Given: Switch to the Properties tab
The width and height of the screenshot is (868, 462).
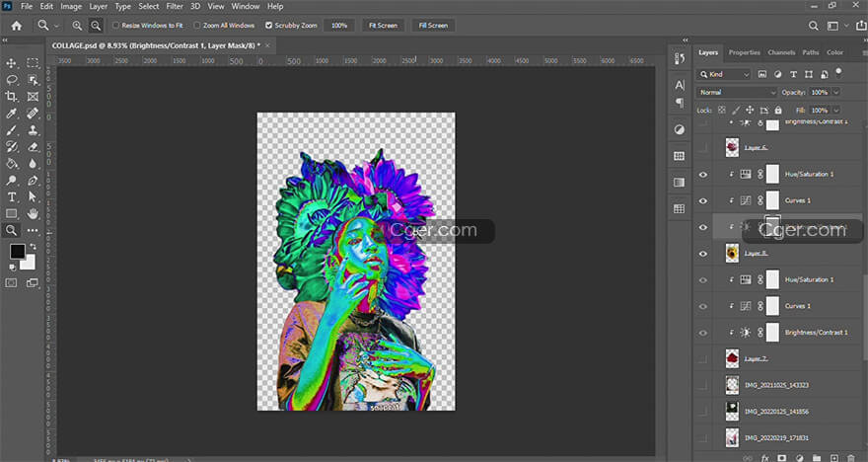Looking at the screenshot, I should click(x=744, y=52).
